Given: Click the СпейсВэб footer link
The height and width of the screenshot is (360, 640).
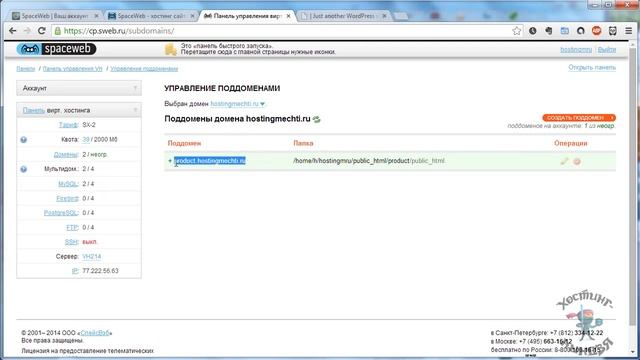Looking at the screenshot, I should [95, 333].
